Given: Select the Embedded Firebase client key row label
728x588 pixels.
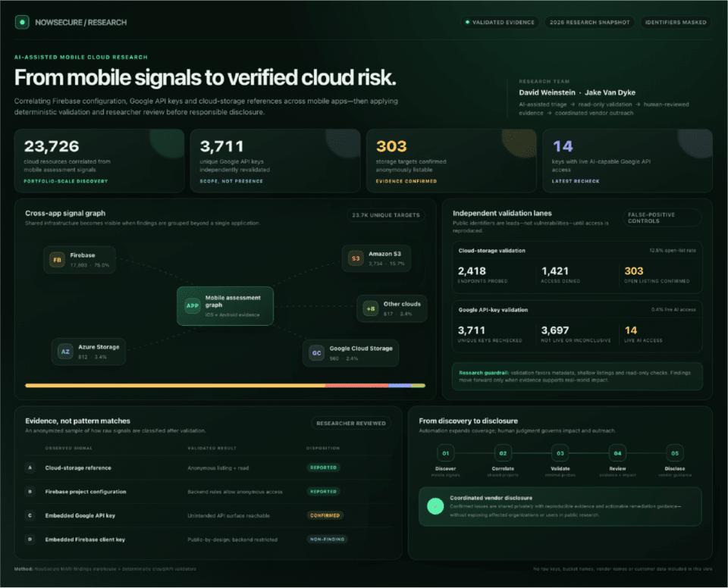Looking at the screenshot, I should point(85,540).
